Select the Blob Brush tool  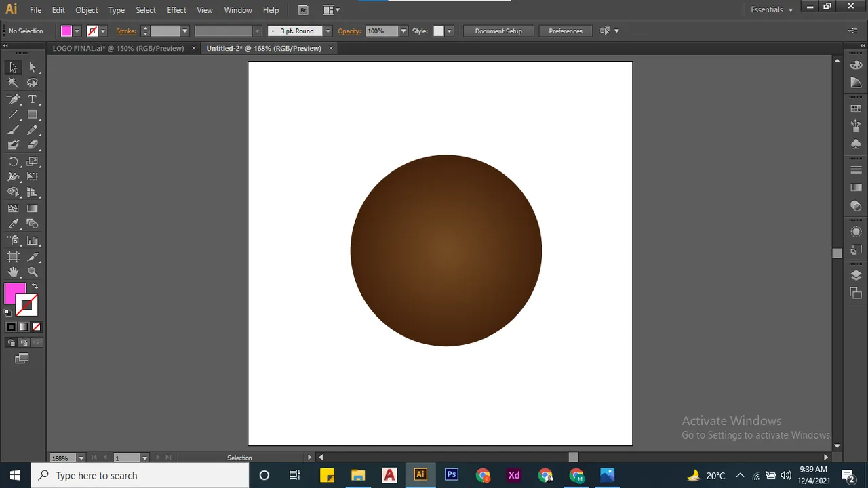coord(13,145)
